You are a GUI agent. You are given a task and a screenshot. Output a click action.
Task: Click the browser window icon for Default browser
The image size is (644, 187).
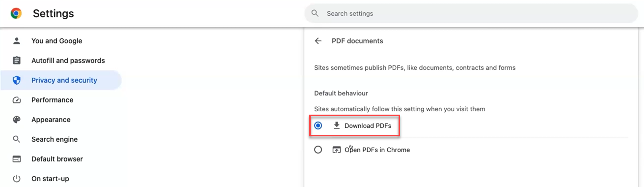17,159
